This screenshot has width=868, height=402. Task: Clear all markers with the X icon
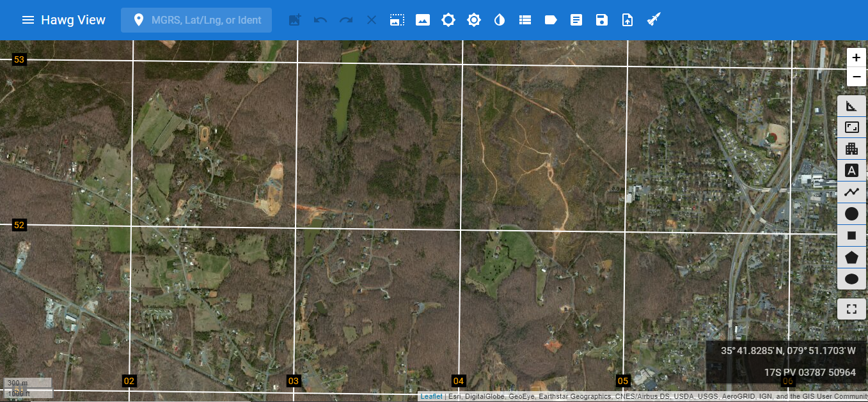tap(371, 20)
